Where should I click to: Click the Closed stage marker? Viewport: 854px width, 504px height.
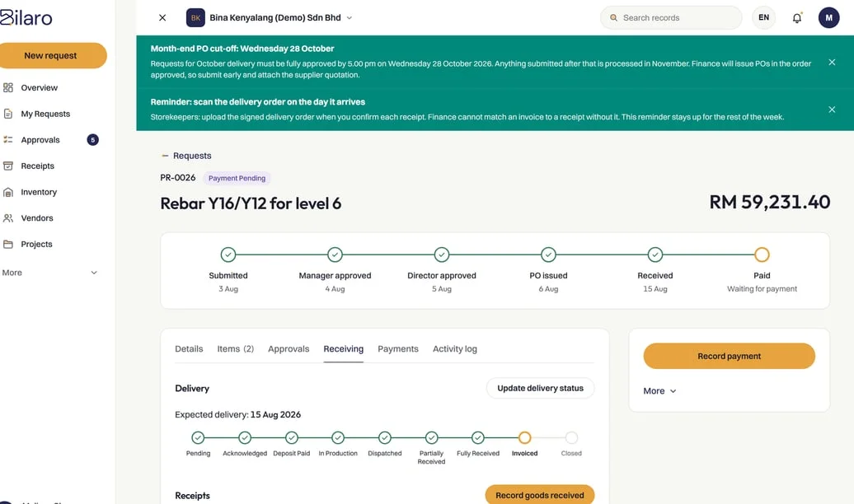[x=571, y=437]
